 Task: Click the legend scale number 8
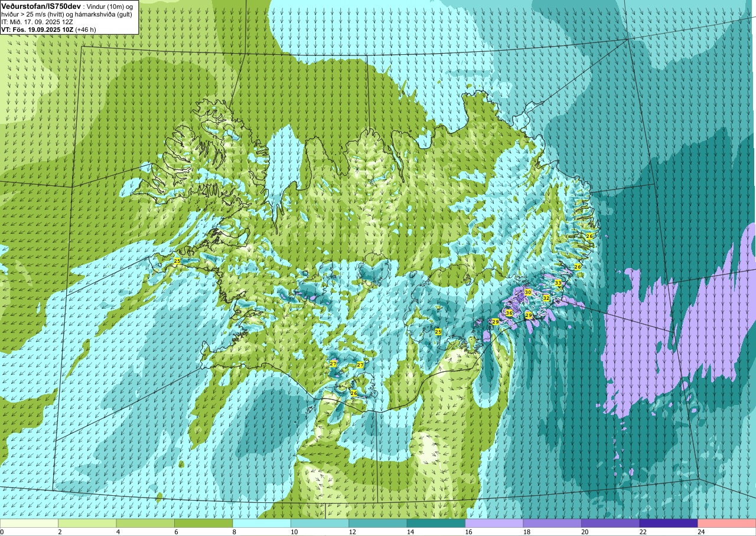(233, 532)
